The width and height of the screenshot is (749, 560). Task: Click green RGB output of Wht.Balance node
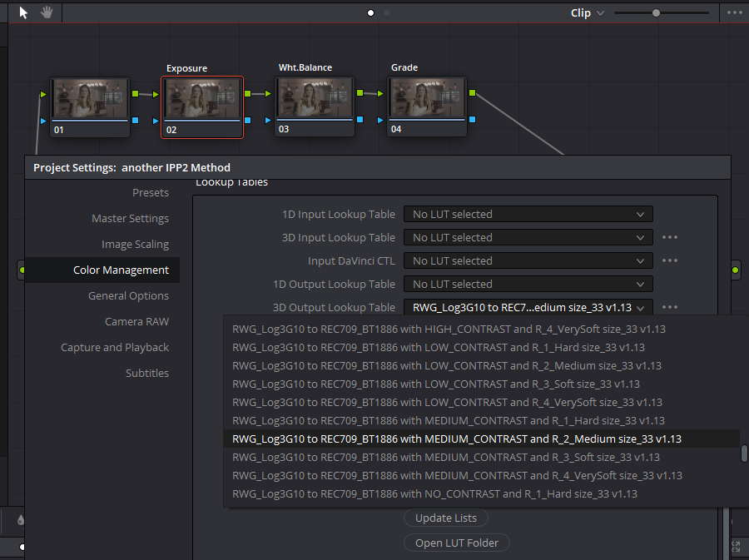pyautogui.click(x=360, y=92)
